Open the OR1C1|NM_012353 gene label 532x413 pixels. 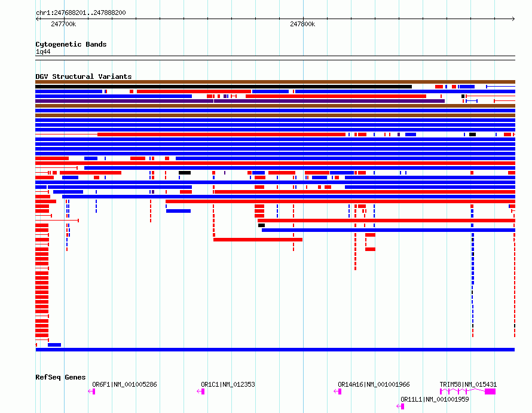(x=228, y=384)
